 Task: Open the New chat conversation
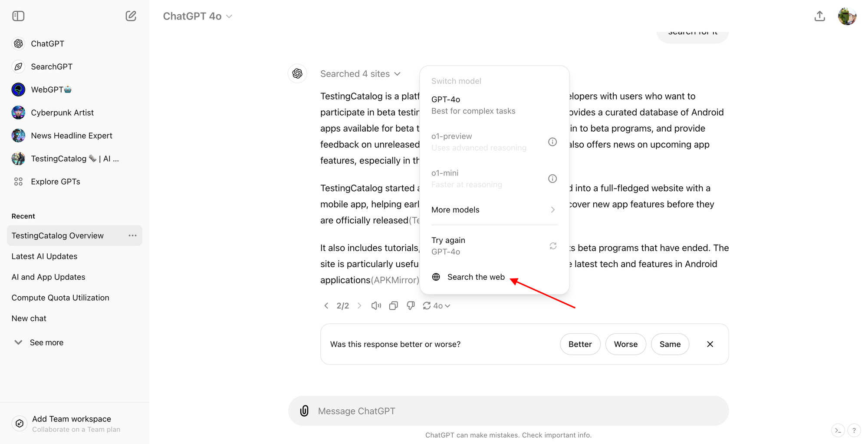pos(75,318)
